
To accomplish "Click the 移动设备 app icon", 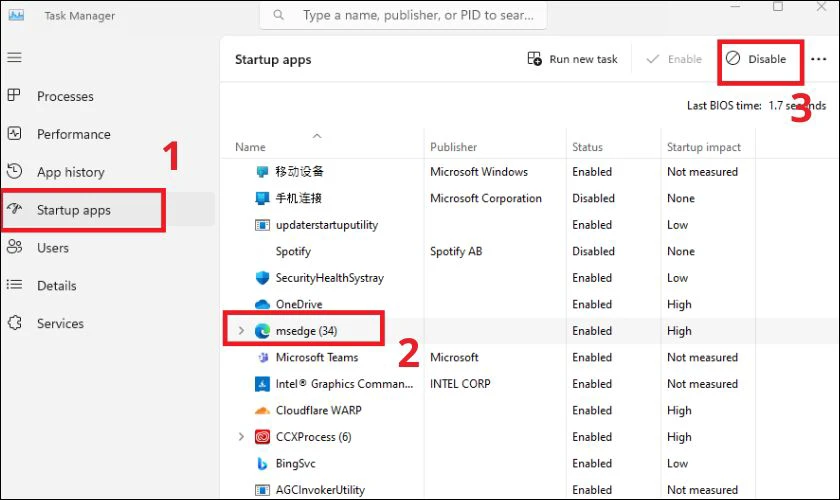I will [x=262, y=171].
